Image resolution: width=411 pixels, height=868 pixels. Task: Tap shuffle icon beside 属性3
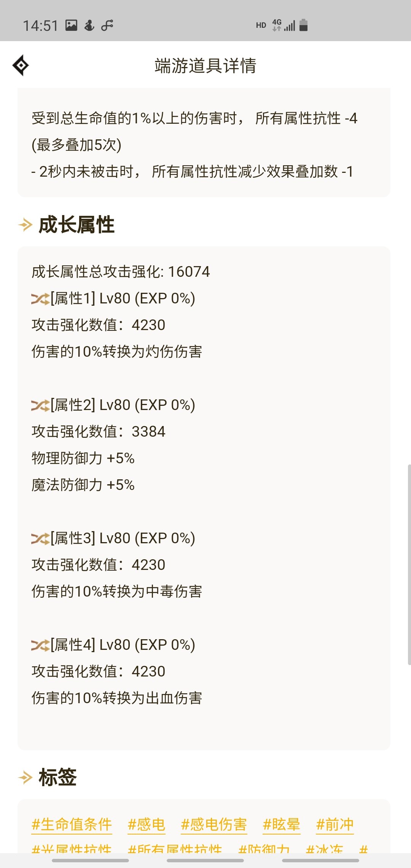coord(40,539)
